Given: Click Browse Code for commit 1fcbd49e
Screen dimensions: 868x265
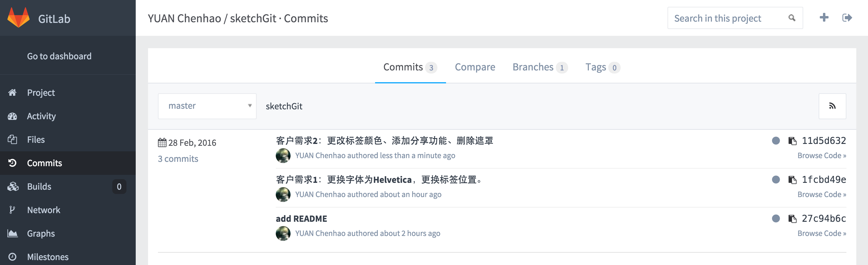Looking at the screenshot, I should [821, 195].
